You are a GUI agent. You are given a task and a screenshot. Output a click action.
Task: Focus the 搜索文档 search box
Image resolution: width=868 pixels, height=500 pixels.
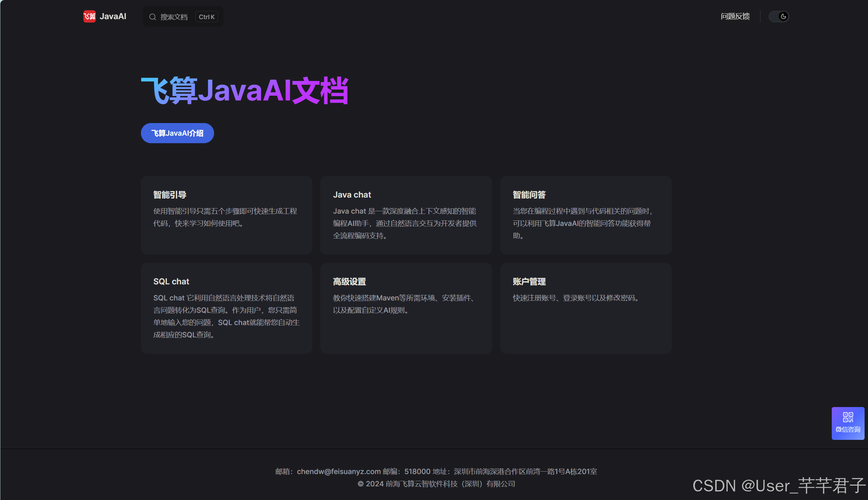point(183,17)
